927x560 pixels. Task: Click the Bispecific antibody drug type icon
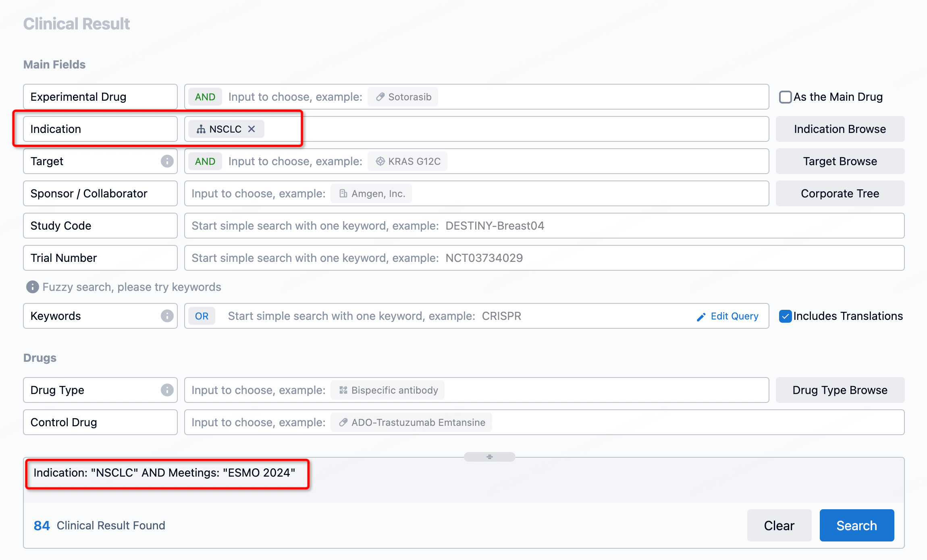(342, 389)
